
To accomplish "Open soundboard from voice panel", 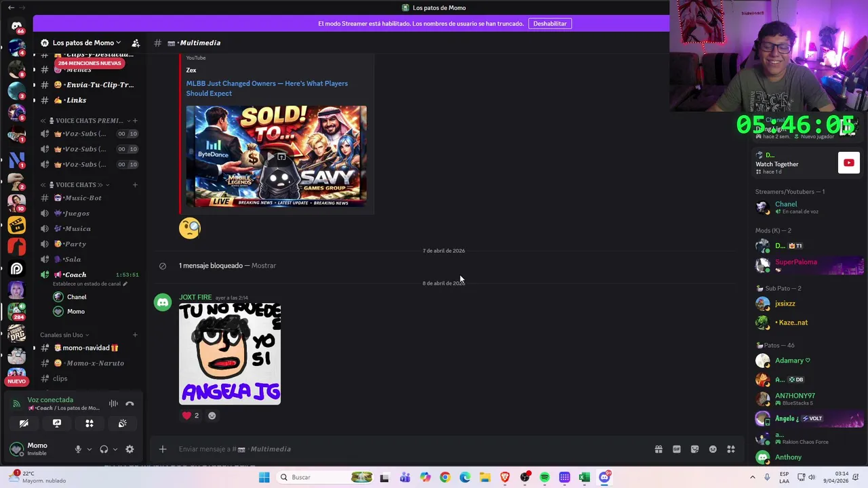I will [122, 424].
